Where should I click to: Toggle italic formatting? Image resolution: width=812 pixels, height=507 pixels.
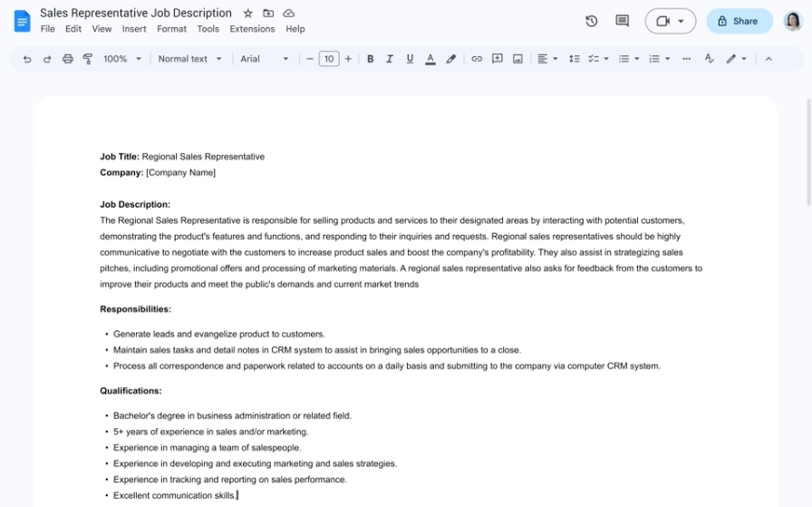(x=390, y=59)
